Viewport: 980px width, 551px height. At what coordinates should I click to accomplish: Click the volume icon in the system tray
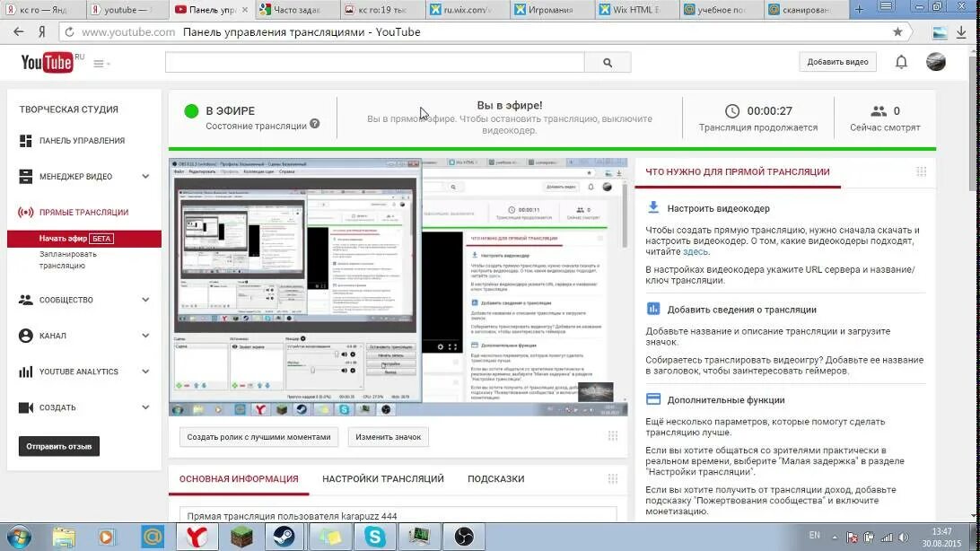click(904, 538)
